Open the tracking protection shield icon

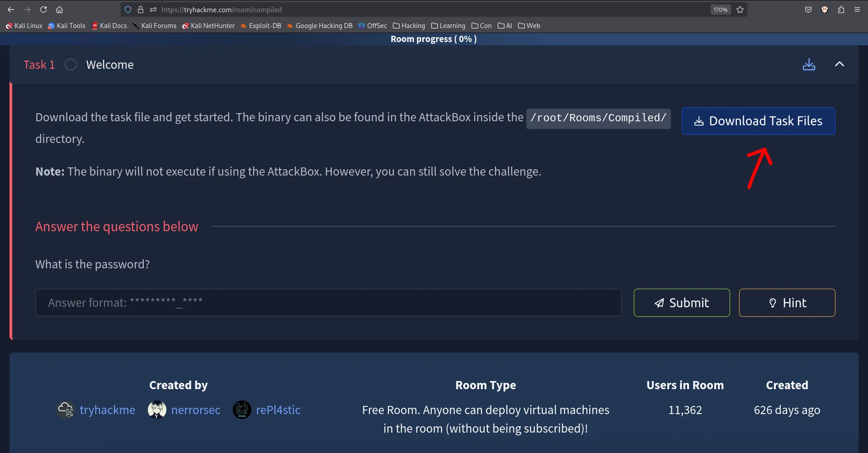[x=128, y=10]
